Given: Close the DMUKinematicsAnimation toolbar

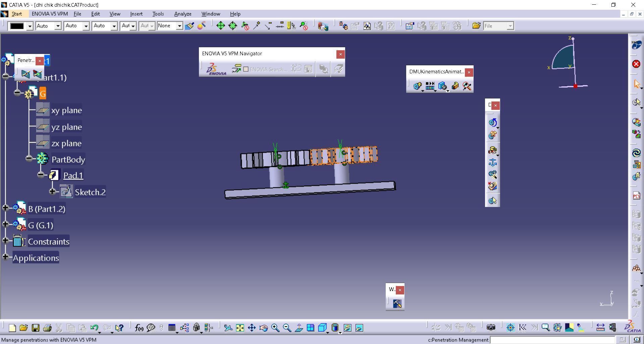Looking at the screenshot, I should tap(469, 72).
